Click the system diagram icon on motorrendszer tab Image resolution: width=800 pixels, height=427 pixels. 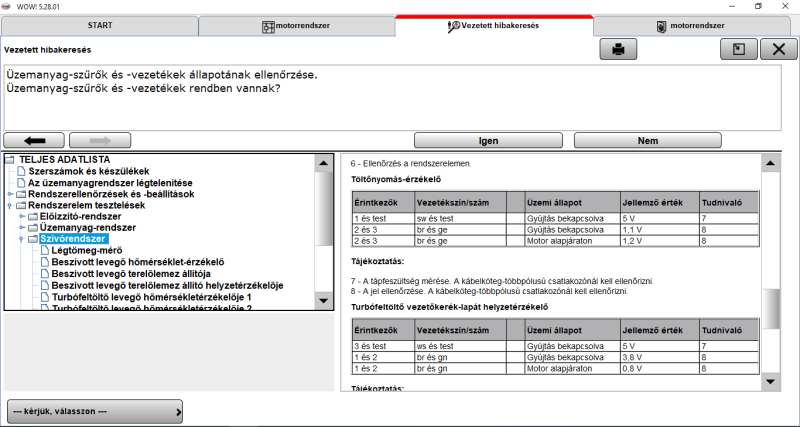pos(268,26)
